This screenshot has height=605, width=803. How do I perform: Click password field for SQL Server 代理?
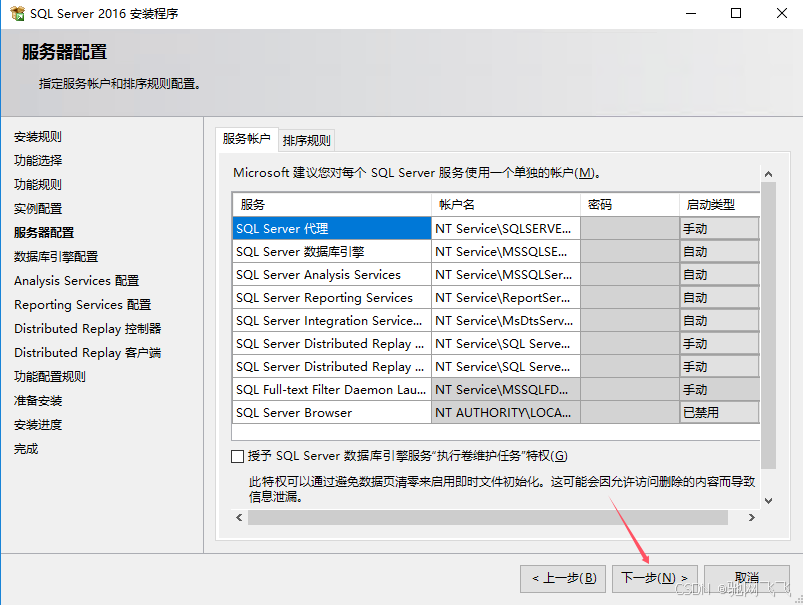[x=630, y=228]
